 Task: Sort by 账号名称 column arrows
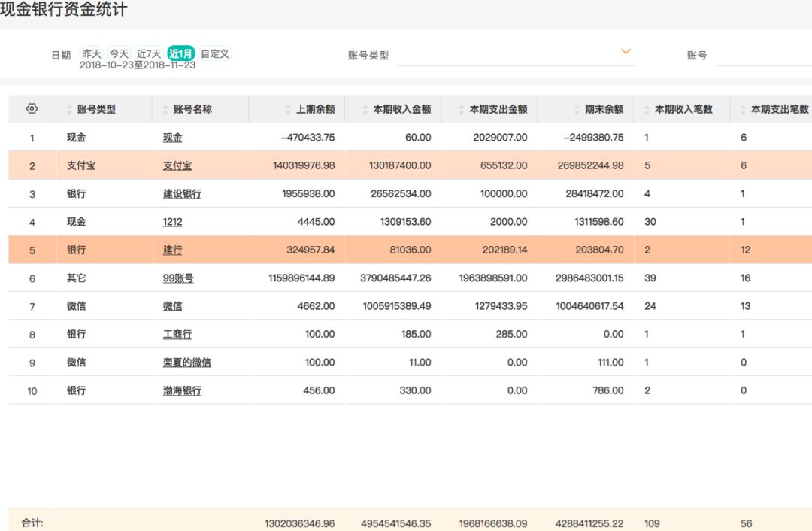pyautogui.click(x=165, y=109)
